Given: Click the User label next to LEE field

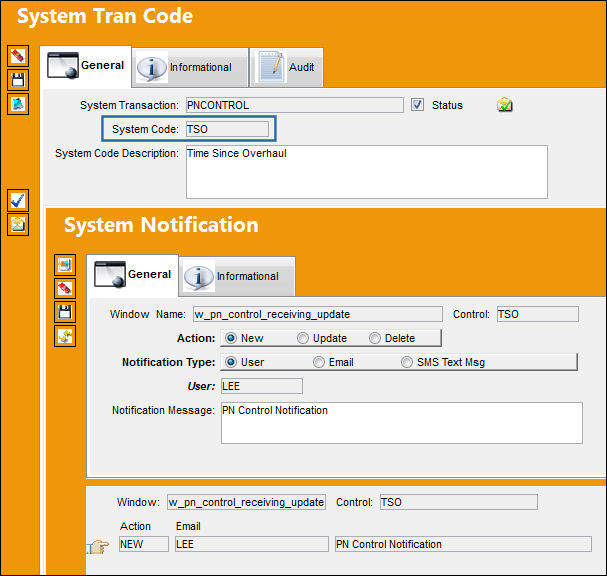Looking at the screenshot, I should coord(201,386).
